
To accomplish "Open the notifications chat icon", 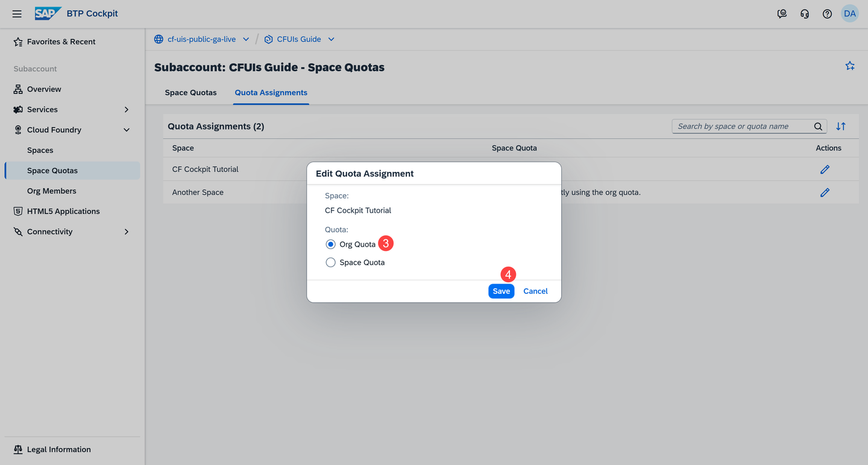I will coord(782,14).
